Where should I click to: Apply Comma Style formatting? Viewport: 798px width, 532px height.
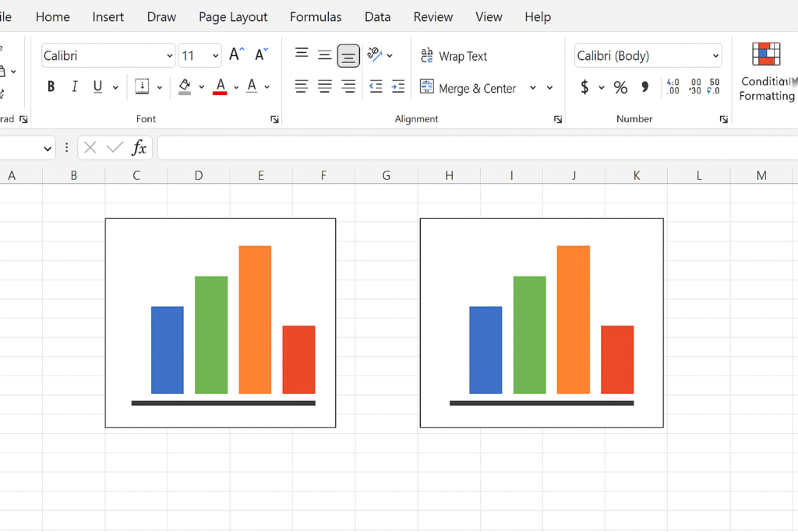(644, 87)
